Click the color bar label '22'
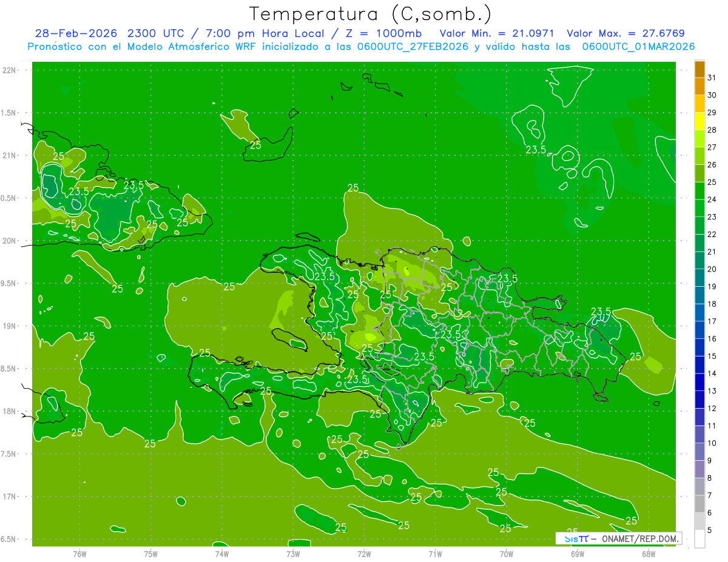728x562 pixels. point(712,235)
